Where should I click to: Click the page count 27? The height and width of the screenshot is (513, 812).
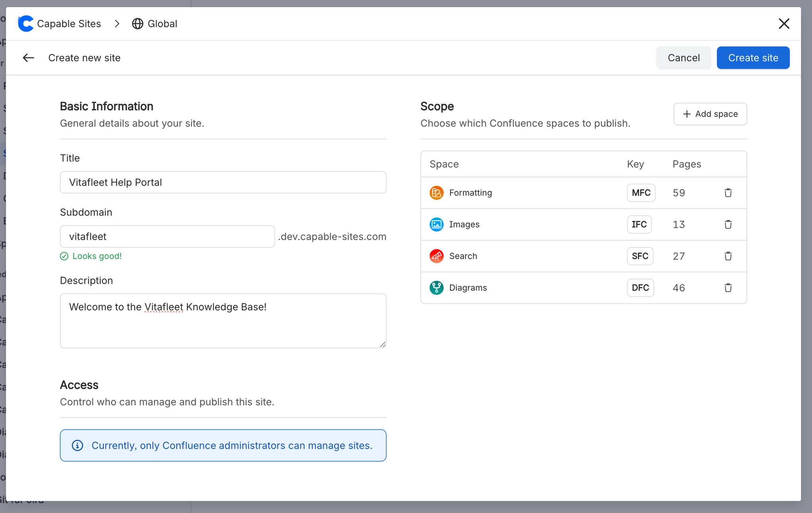679,256
